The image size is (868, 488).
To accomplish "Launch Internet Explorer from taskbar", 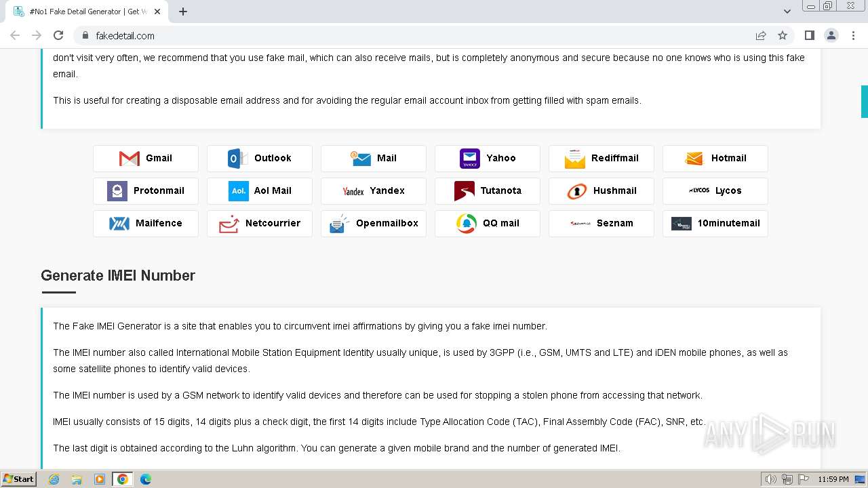I will (54, 479).
